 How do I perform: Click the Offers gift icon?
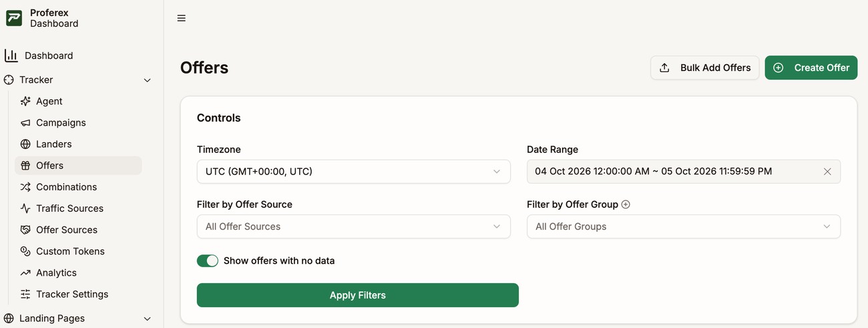[25, 166]
